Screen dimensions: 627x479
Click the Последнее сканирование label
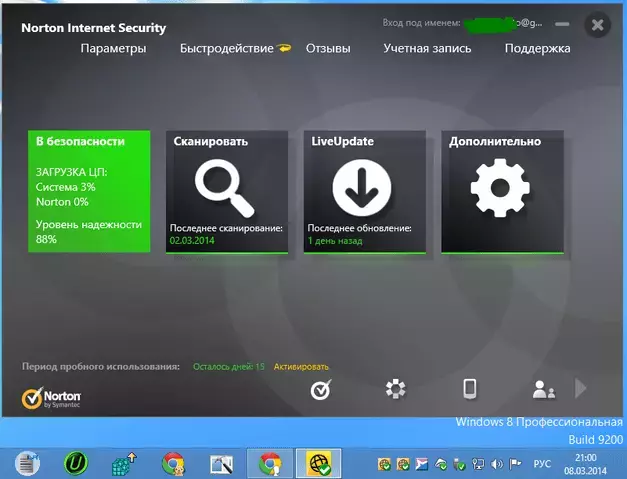[x=226, y=228]
